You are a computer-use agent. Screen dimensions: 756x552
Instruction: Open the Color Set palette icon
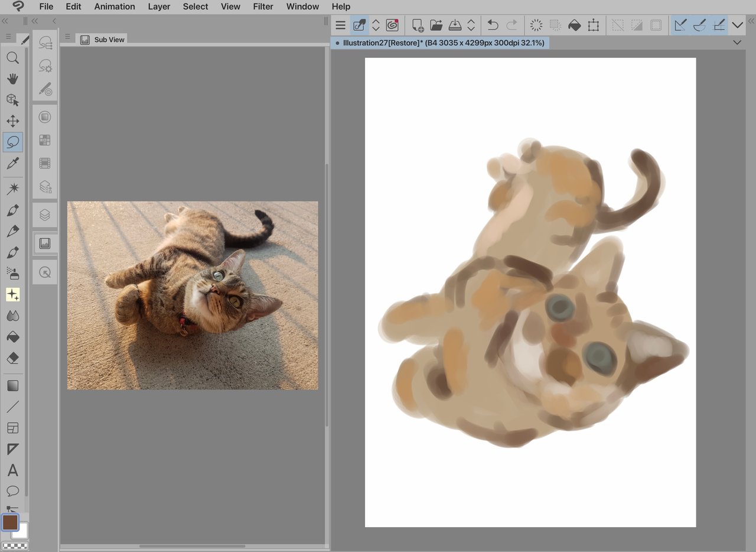click(45, 140)
